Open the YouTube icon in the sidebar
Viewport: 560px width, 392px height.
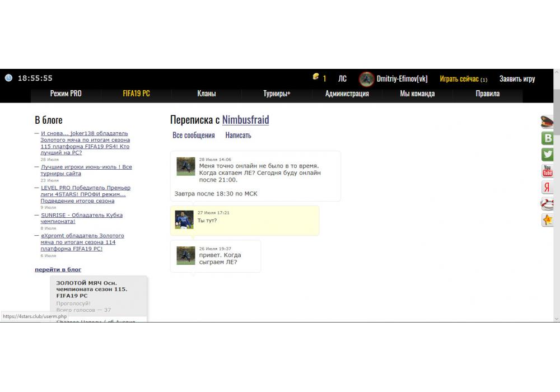(548, 171)
